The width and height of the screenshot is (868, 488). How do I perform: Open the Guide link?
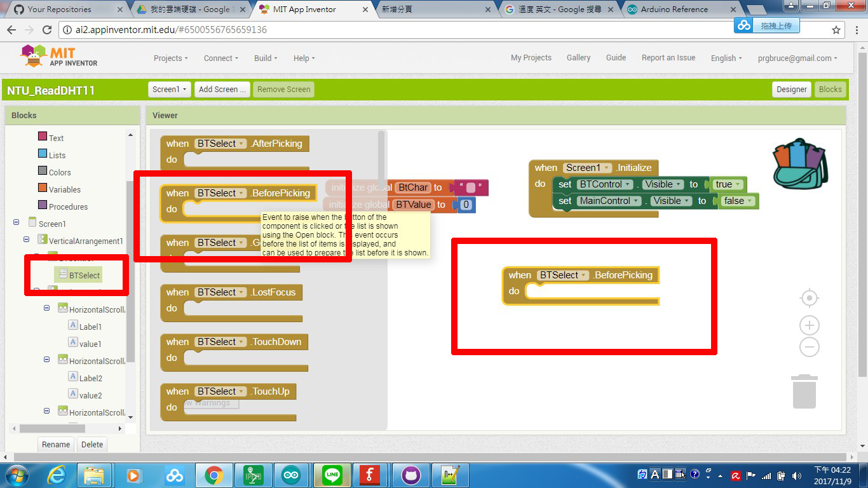616,57
